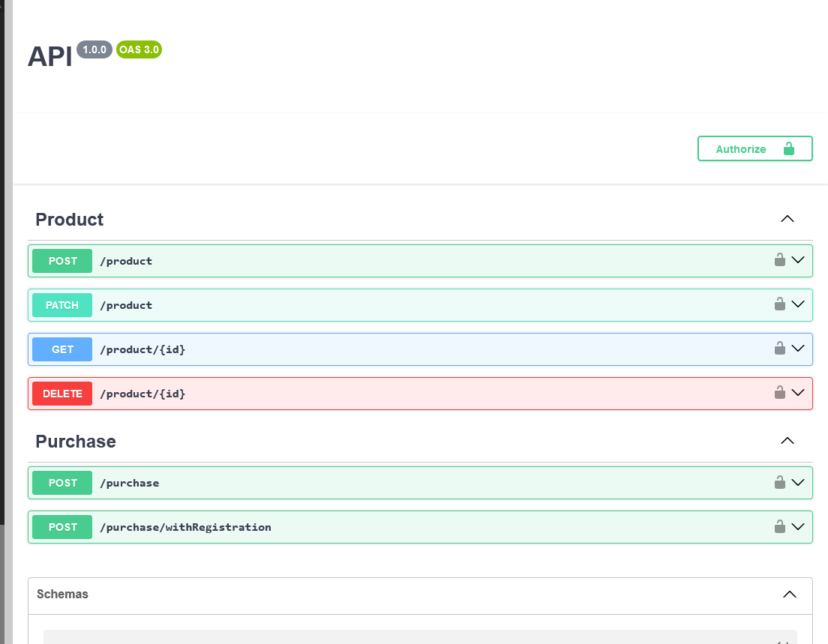
Task: Collapse the Product section
Action: pos(787,219)
